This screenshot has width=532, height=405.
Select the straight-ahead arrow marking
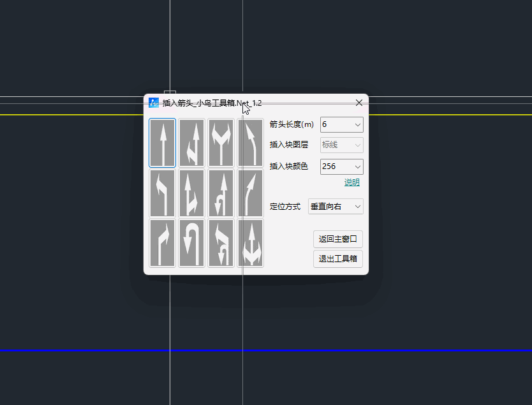click(162, 143)
